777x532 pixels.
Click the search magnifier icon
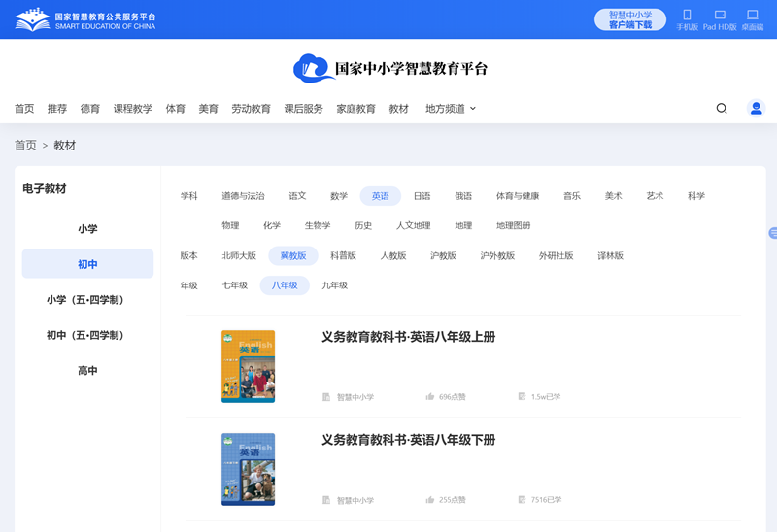722,108
